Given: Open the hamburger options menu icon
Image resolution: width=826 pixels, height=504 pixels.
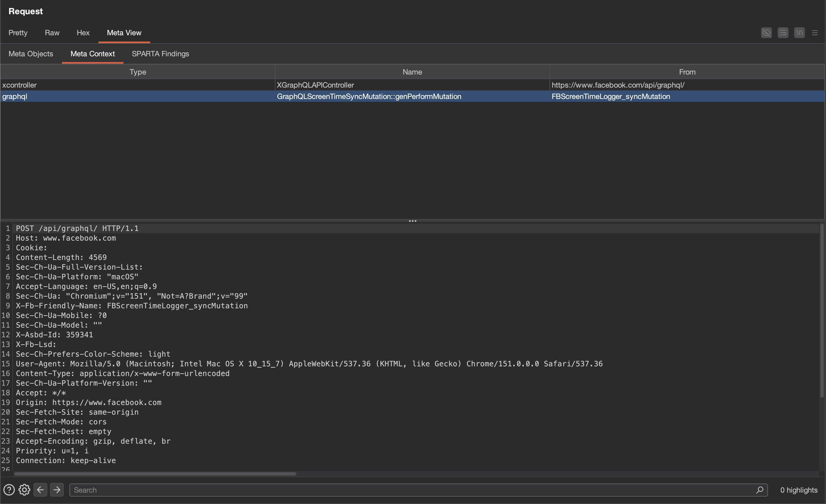Looking at the screenshot, I should pyautogui.click(x=815, y=32).
